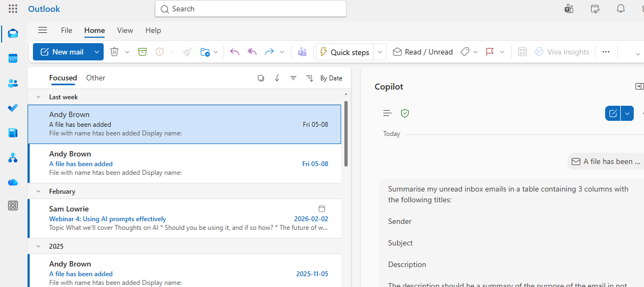
Task: Open Copilot new chat dropdown arrow
Action: pyautogui.click(x=627, y=113)
